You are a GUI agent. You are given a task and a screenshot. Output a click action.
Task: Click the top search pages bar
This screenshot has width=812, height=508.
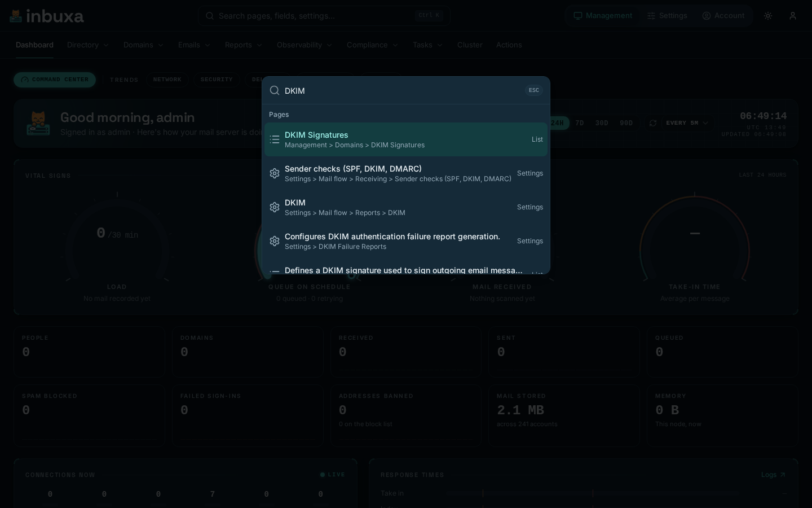coord(324,16)
